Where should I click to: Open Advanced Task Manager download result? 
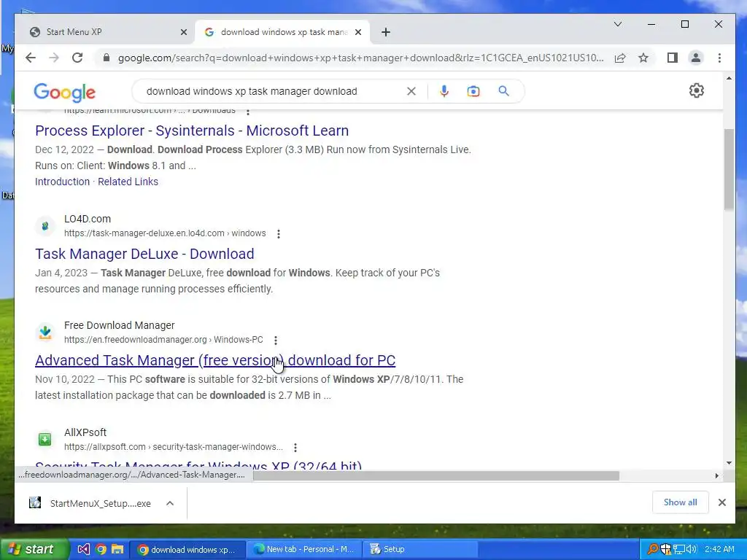click(x=215, y=360)
